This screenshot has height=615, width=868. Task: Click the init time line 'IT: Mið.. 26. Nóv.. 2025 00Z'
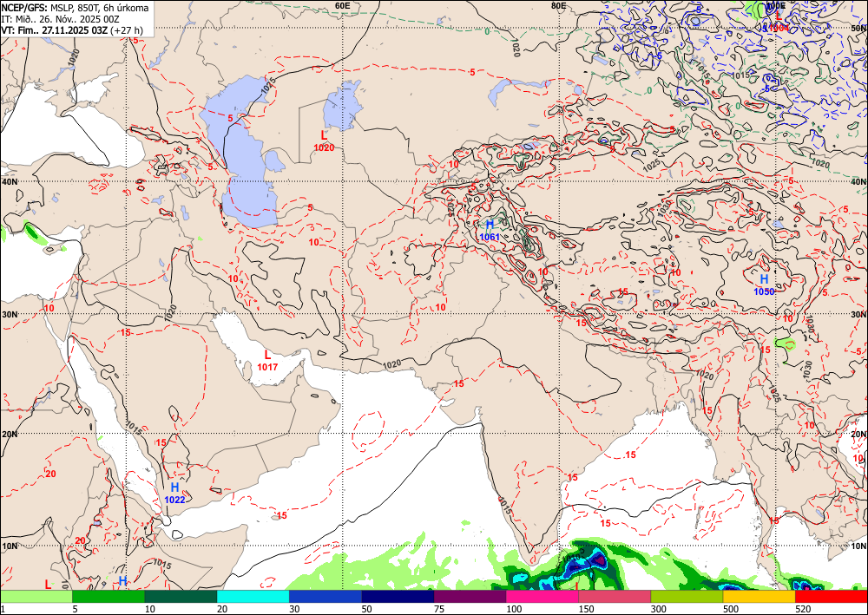tap(60, 19)
